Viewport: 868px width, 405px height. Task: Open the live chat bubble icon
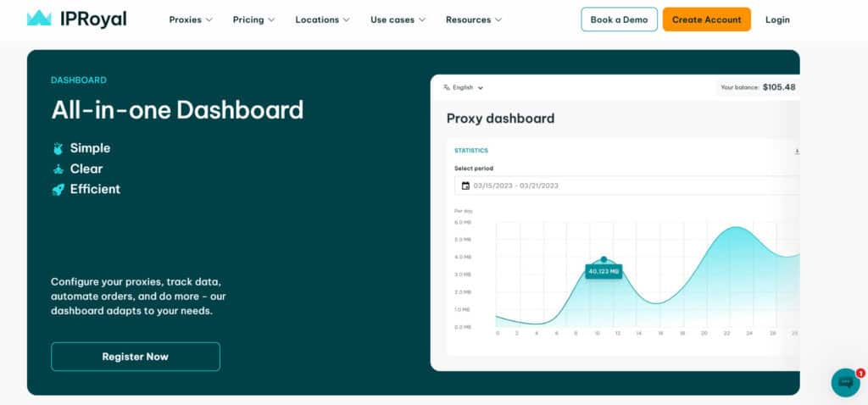tap(845, 382)
